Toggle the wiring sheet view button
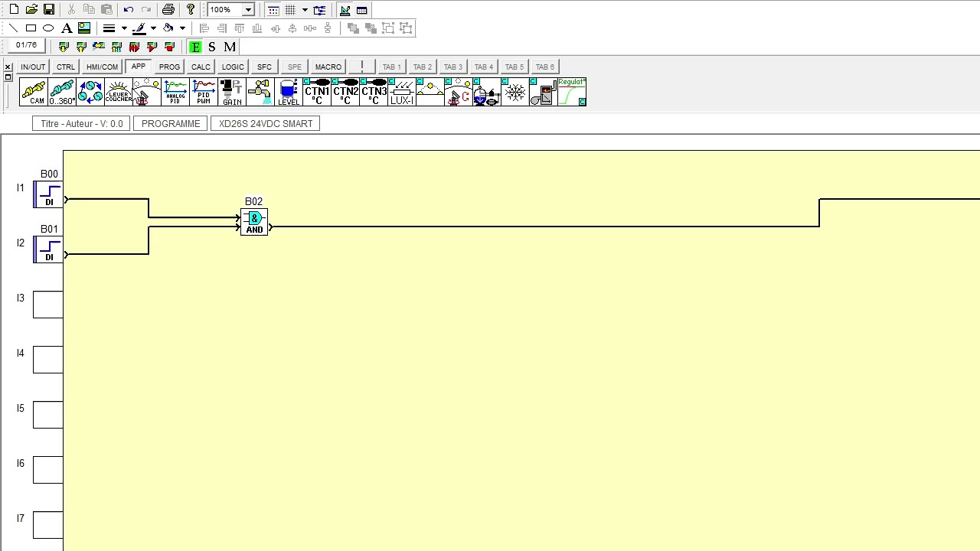 click(x=345, y=10)
